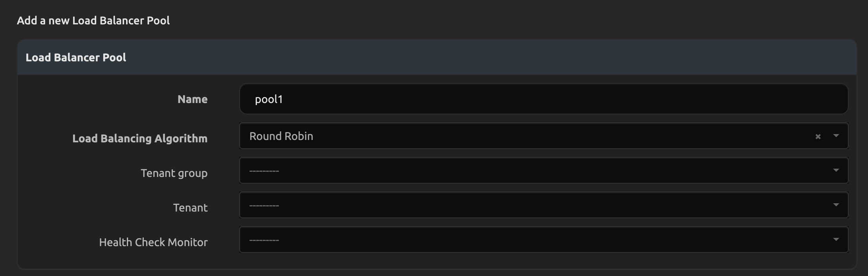This screenshot has height=276, width=868.
Task: Click the middle of the Health Check Monitor box
Action: click(526, 240)
